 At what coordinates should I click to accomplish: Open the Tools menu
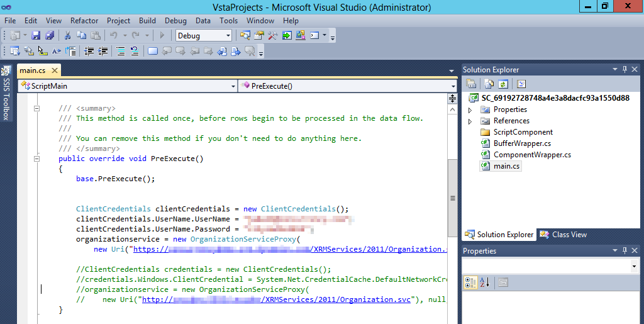tap(228, 21)
